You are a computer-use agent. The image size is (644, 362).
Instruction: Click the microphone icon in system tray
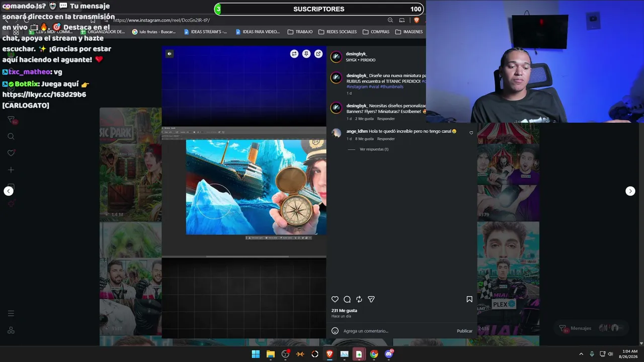click(x=592, y=354)
